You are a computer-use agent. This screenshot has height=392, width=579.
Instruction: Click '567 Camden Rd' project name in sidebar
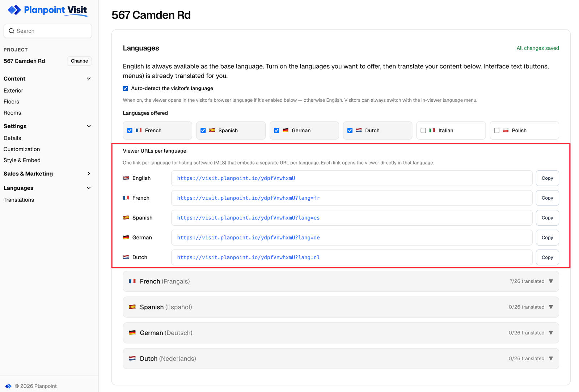pos(24,61)
